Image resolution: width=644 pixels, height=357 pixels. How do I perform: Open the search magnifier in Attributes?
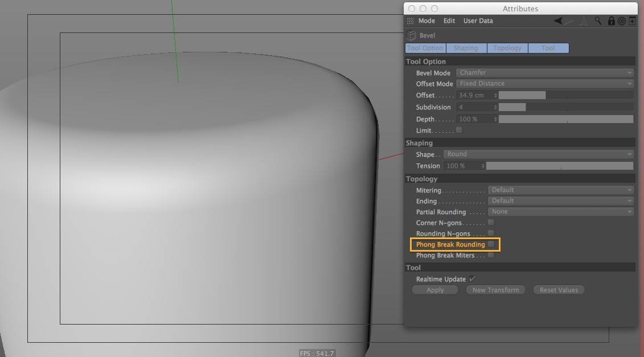[598, 21]
